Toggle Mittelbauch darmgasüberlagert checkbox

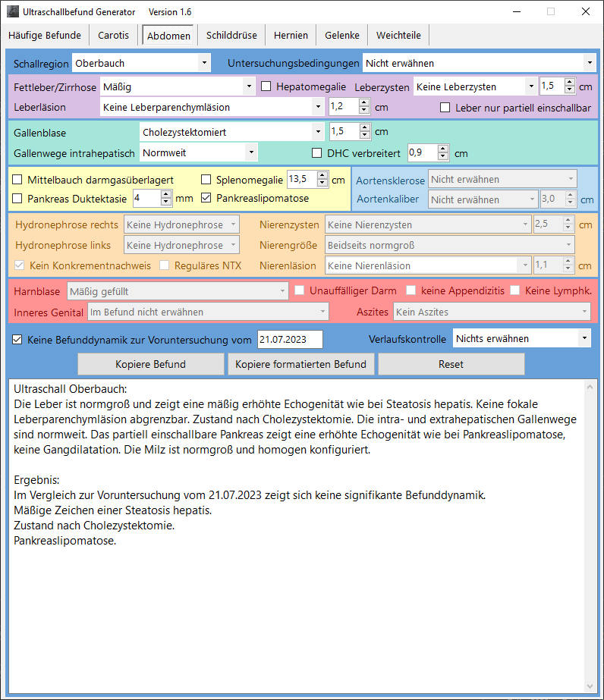click(17, 180)
